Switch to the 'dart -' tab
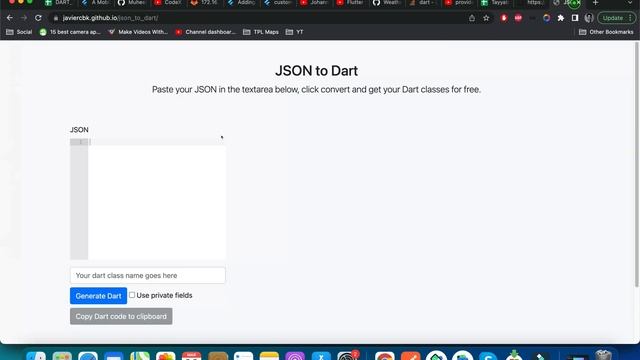Viewport: 640px width, 360px height. click(422, 3)
